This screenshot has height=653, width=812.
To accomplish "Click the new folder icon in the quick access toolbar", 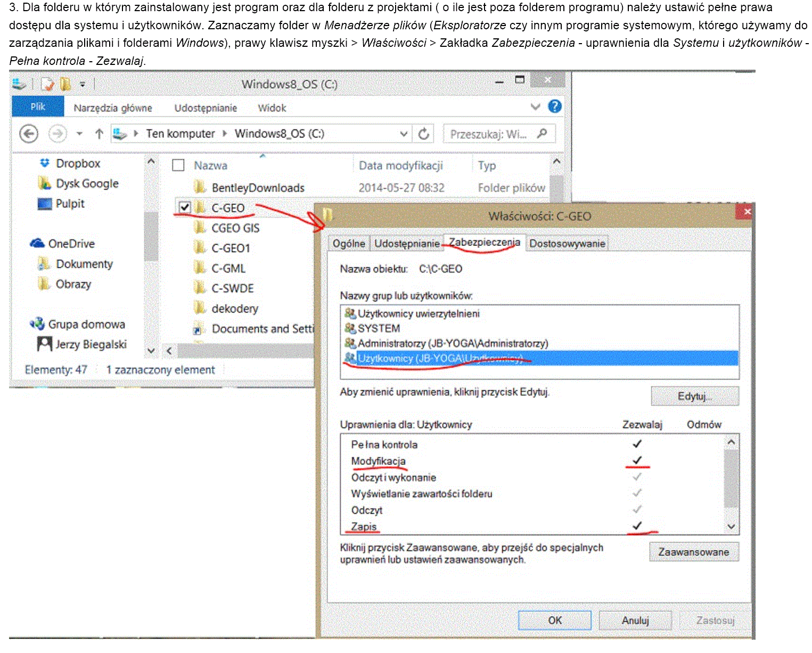I will (x=66, y=84).
